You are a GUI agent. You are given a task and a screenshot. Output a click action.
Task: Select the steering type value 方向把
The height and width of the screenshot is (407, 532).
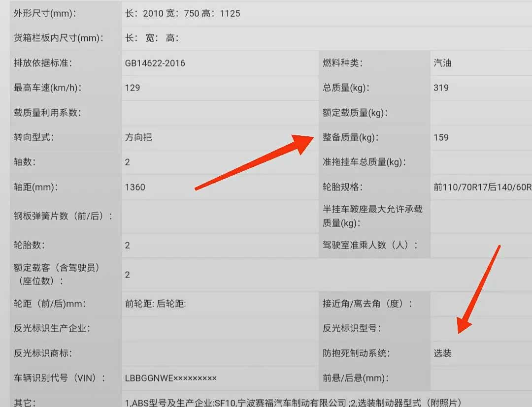pyautogui.click(x=138, y=137)
